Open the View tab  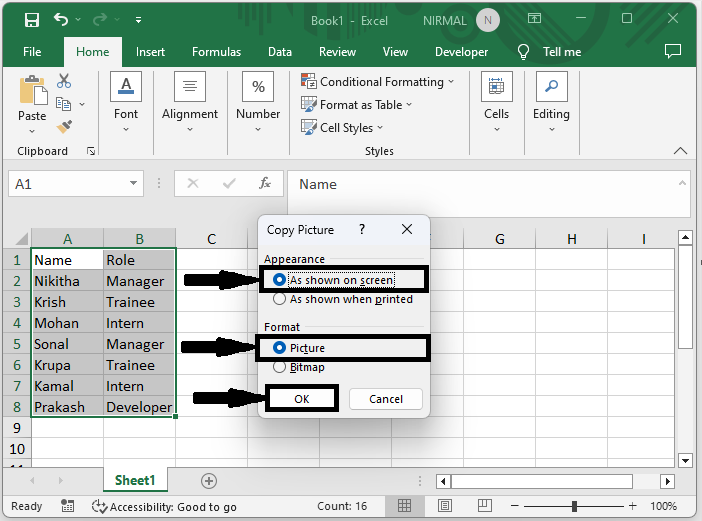[x=395, y=52]
